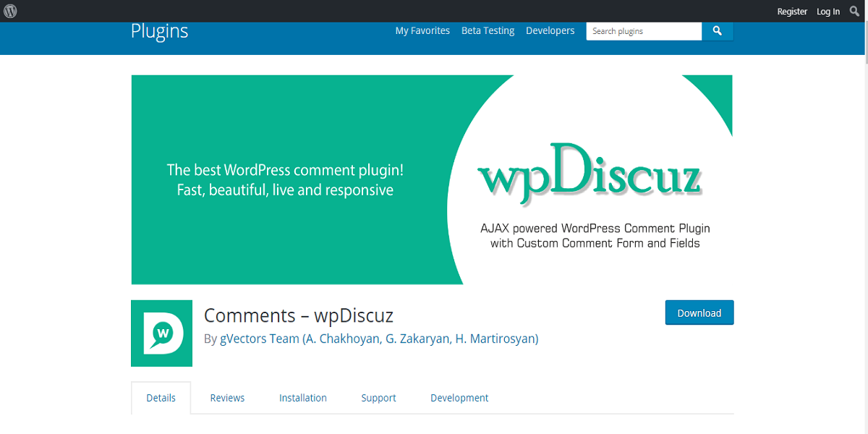Focus the Search plugins field

pos(644,31)
